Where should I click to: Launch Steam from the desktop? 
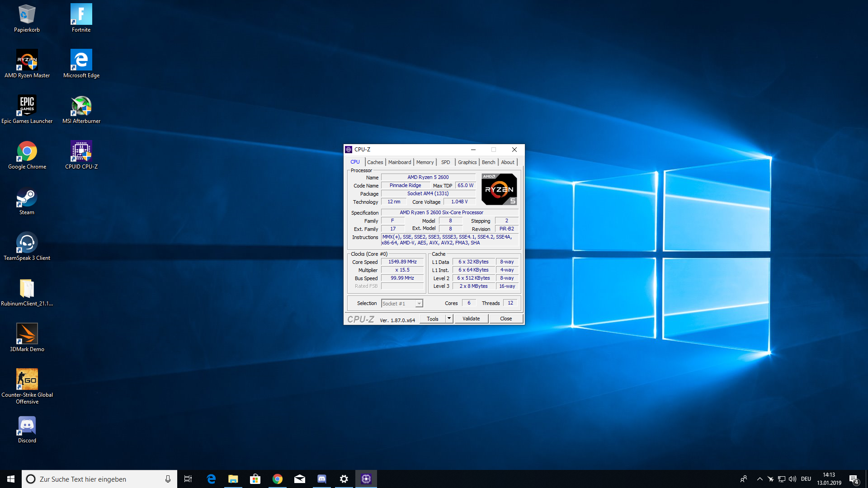click(x=27, y=197)
